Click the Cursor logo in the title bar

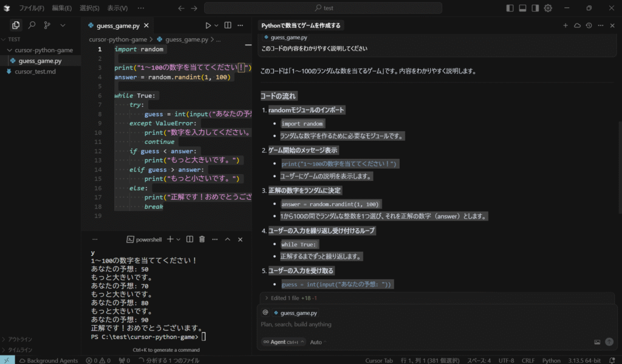(x=7, y=8)
